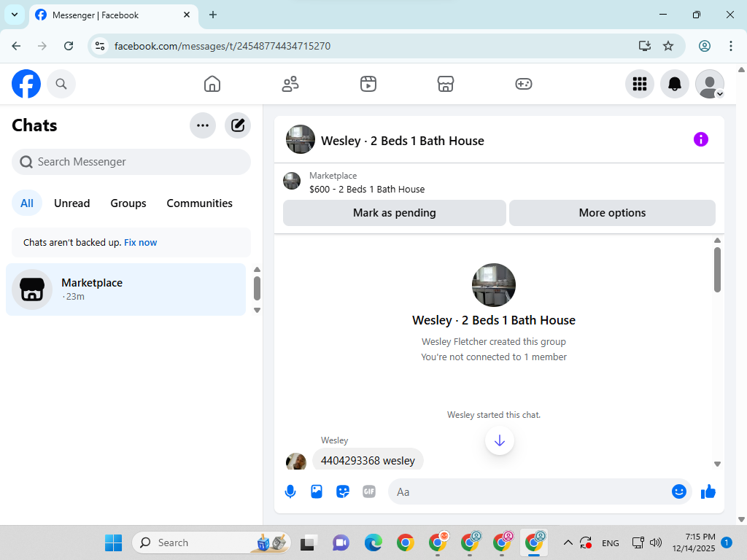Open Chrome profile icon
Image resolution: width=747 pixels, height=560 pixels.
pos(705,46)
